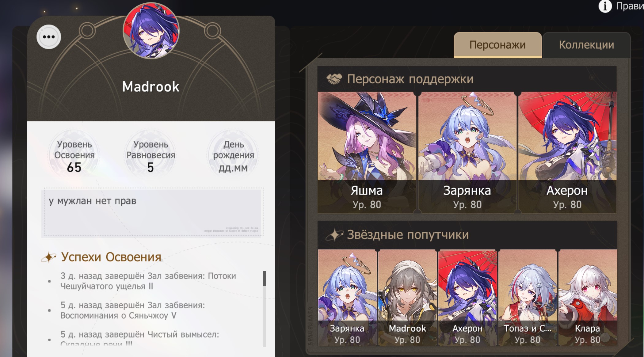Image resolution: width=644 pixels, height=357 pixels.
Task: Open the three-dot options menu
Action: coord(49,37)
